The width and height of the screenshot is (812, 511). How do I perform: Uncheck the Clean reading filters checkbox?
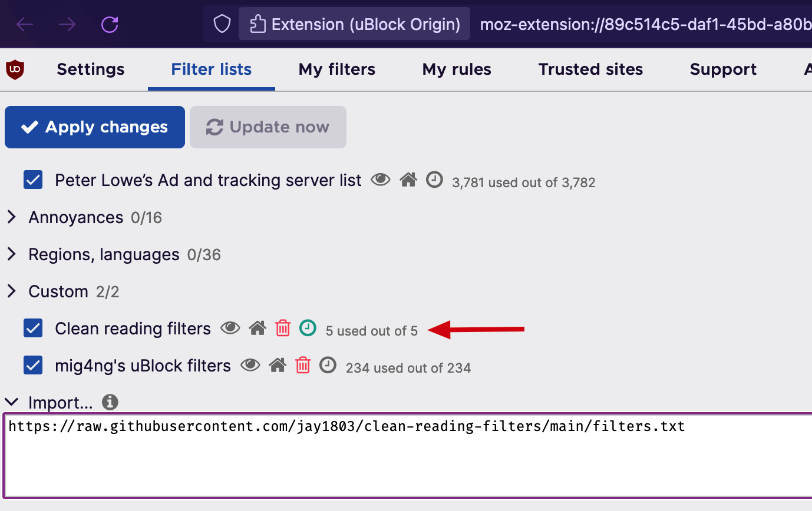pyautogui.click(x=33, y=328)
